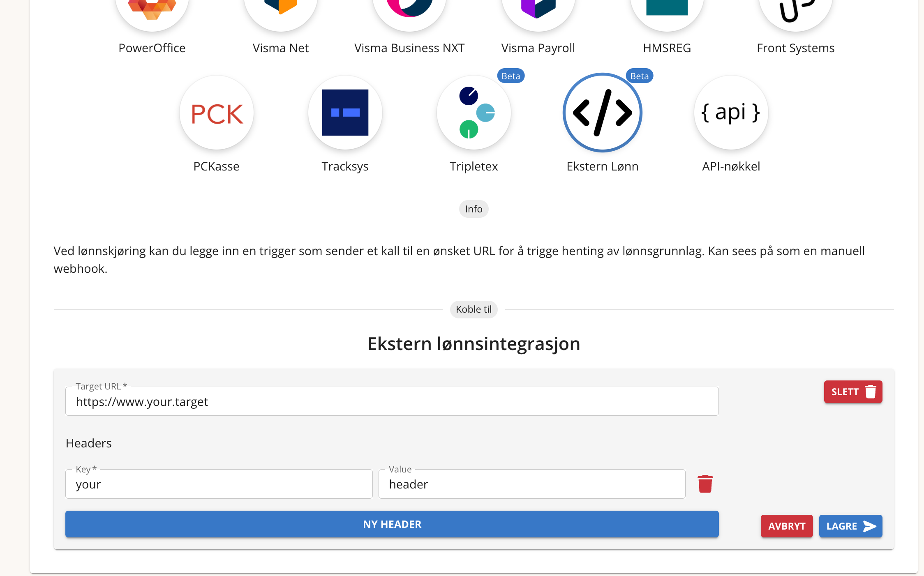
Task: Open the Front Systems integration
Action: click(795, 10)
